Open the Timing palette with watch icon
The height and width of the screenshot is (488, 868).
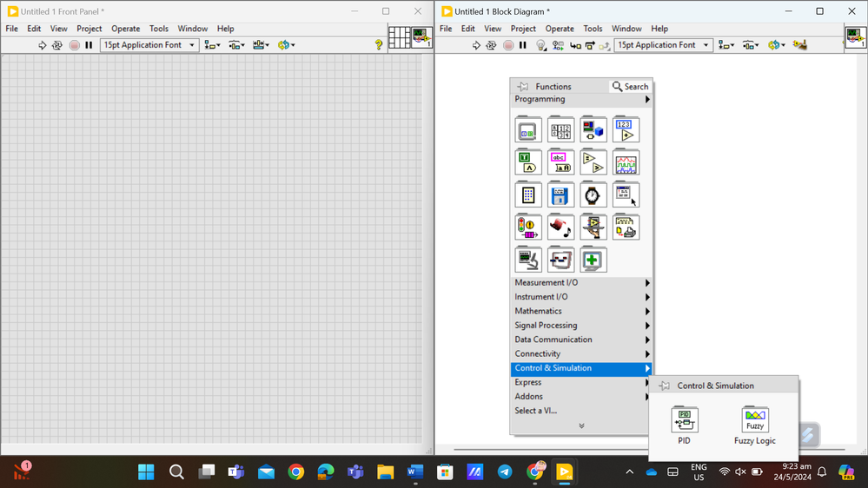pos(593,195)
